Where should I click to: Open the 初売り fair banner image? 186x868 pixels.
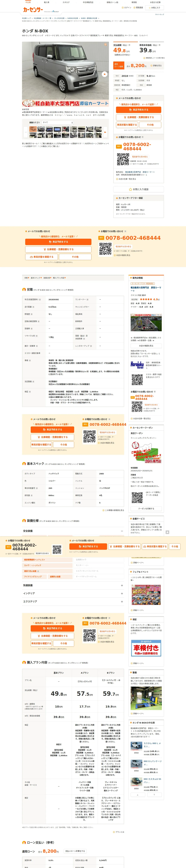[x=146, y=595]
